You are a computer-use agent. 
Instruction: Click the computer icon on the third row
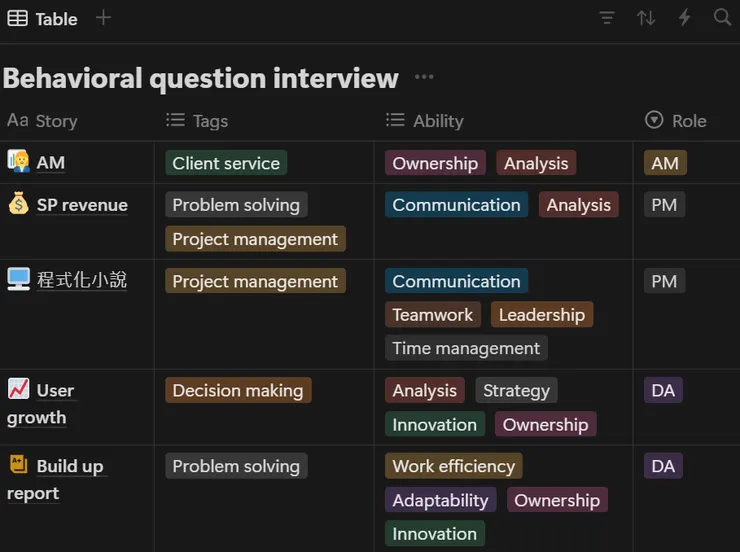[18, 279]
